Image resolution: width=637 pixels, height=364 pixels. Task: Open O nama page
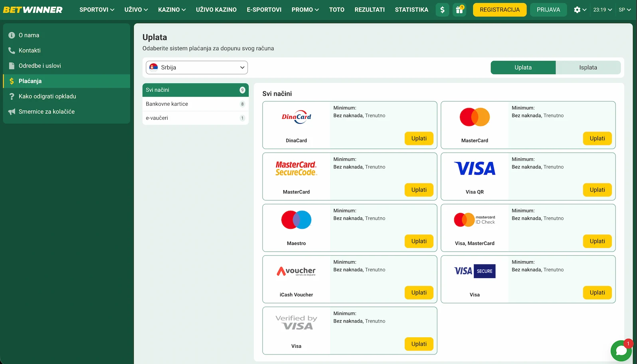tap(66, 35)
